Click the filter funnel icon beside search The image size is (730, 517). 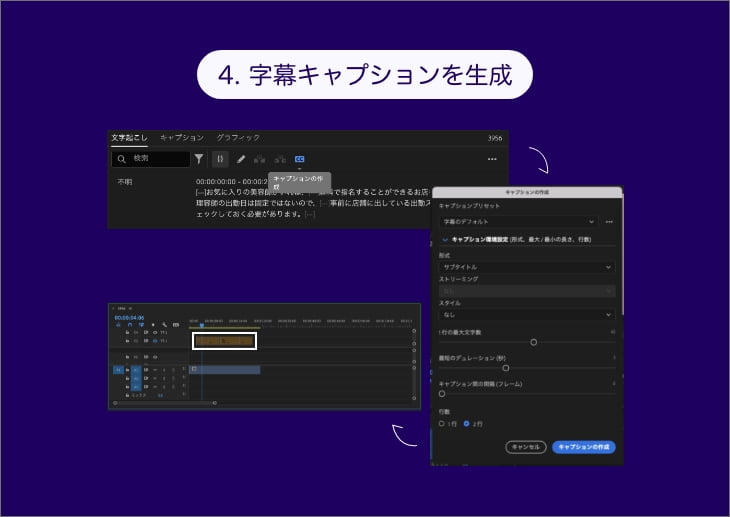coord(199,158)
